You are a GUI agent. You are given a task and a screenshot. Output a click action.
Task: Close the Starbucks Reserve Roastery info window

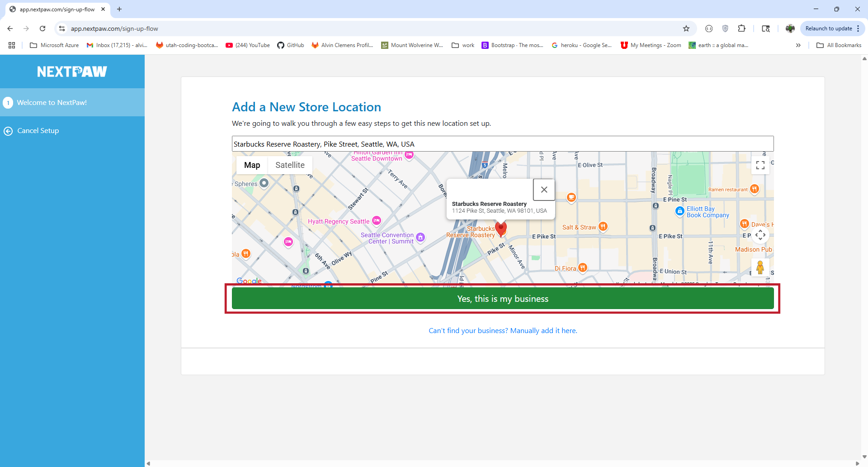pyautogui.click(x=544, y=190)
